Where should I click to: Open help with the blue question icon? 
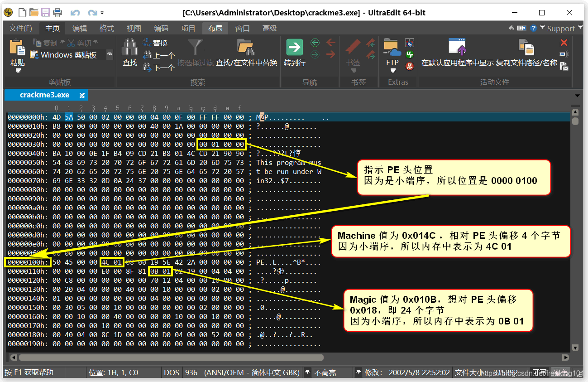pos(534,28)
